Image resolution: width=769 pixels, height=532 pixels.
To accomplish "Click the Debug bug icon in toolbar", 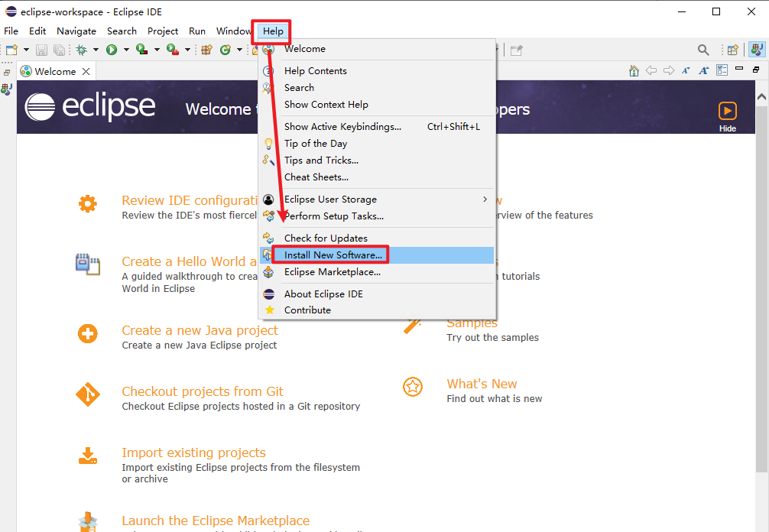I will pyautogui.click(x=81, y=50).
